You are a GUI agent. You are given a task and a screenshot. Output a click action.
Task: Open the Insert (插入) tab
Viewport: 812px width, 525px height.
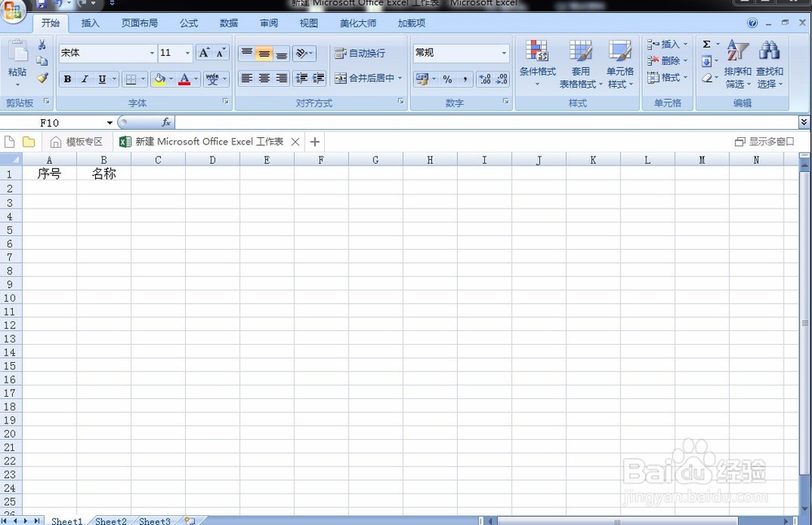pos(89,24)
